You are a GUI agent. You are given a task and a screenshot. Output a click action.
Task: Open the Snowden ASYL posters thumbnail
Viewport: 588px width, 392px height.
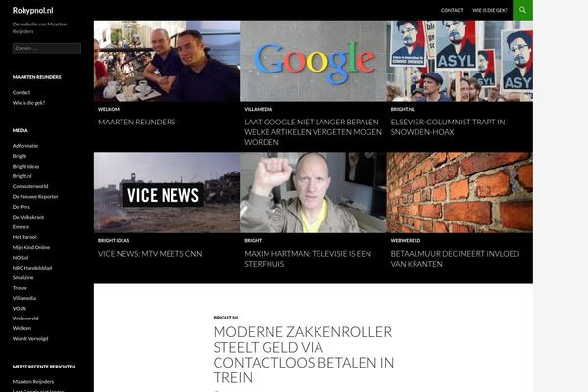[460, 61]
